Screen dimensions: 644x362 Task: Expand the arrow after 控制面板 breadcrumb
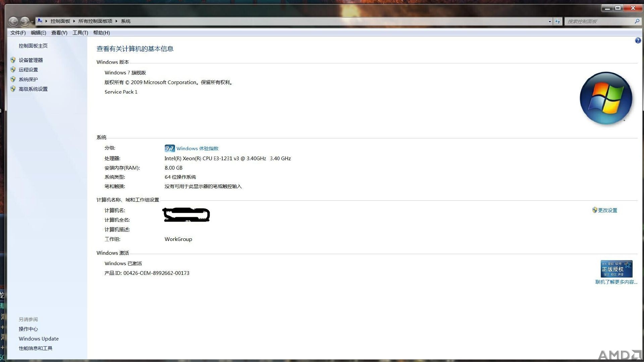[x=74, y=21]
